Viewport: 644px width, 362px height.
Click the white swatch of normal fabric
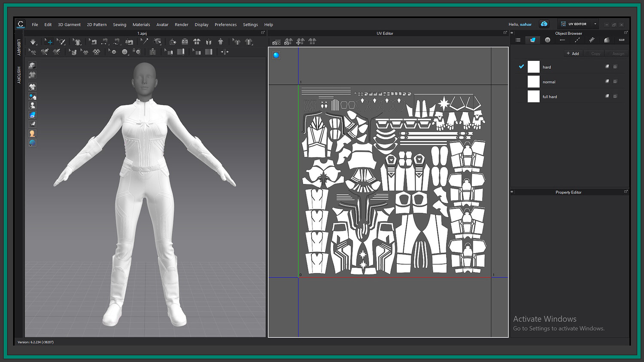(x=533, y=81)
